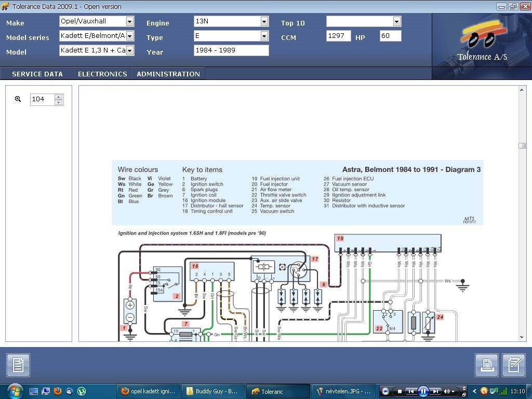
Task: Click component 16 ignition module label
Action: pyautogui.click(x=195, y=266)
